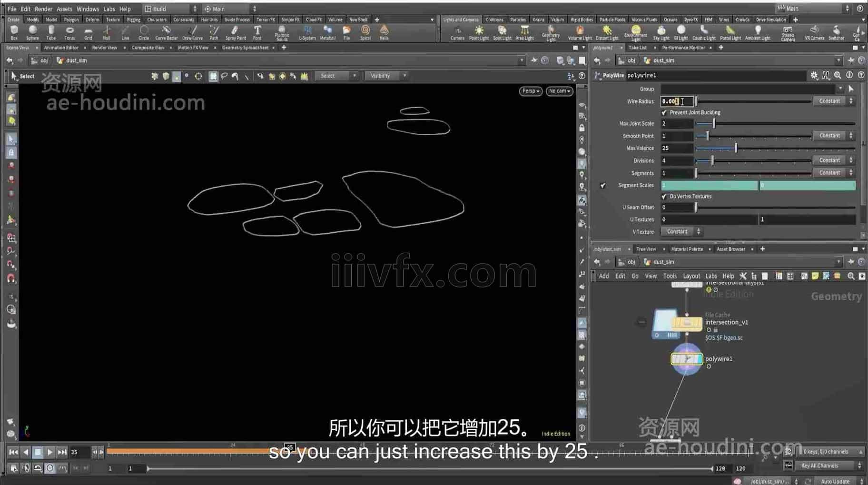Switch to the Geometry Spreadsheet tab
This screenshot has width=868, height=485.
(x=245, y=48)
